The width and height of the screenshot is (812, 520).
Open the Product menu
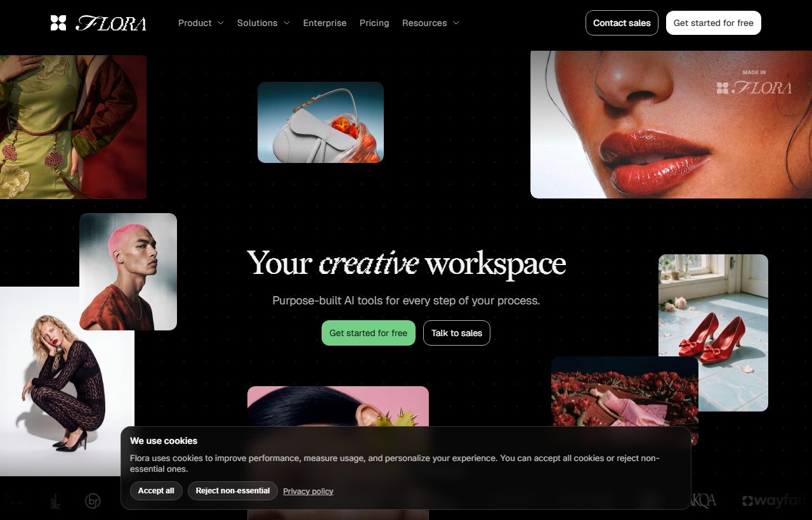pos(201,23)
